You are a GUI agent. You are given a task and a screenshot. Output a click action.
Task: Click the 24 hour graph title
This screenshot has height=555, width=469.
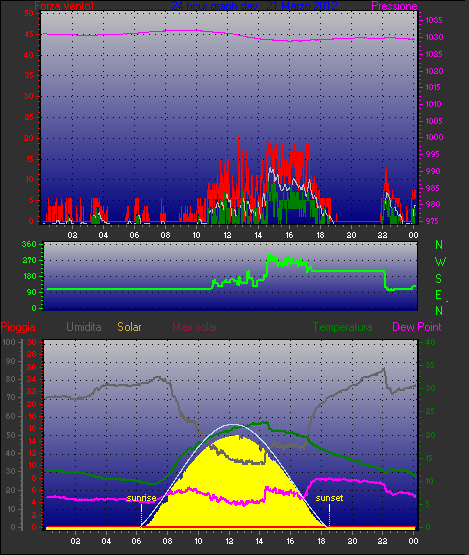(x=254, y=6)
